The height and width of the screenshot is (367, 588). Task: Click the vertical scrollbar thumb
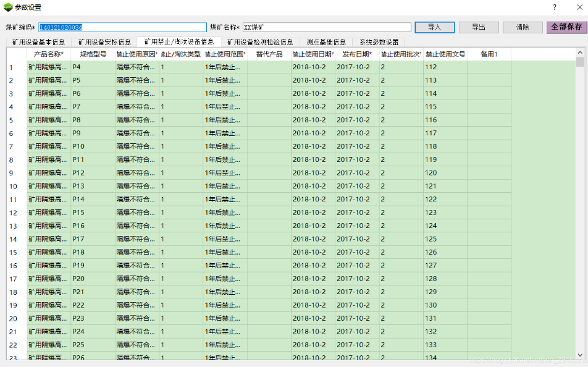point(580,62)
